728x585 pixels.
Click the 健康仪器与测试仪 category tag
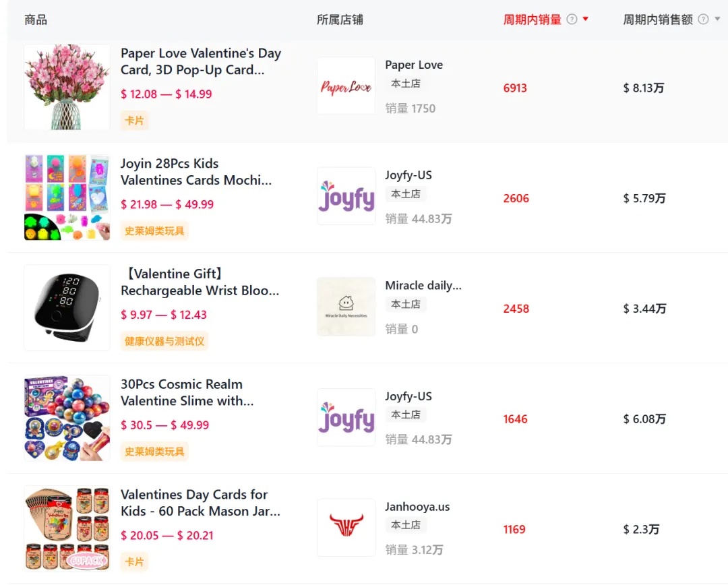pyautogui.click(x=164, y=340)
